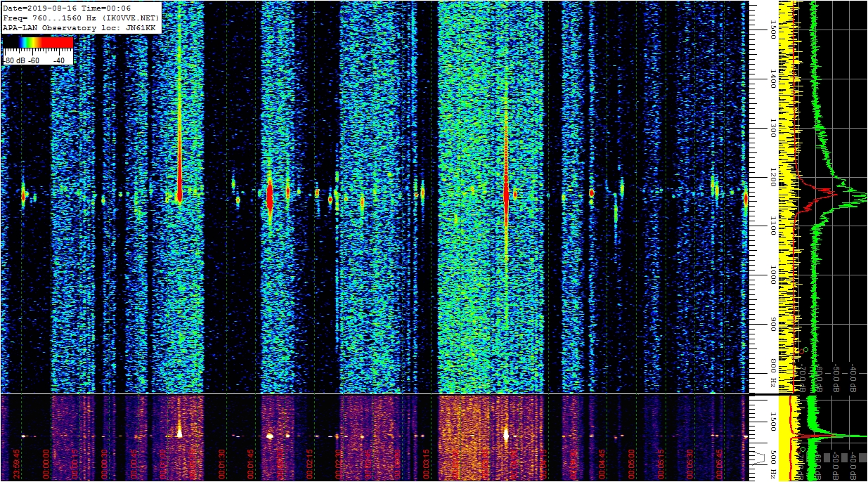
Task: Click the 00:05:15 time label
Action: [662, 464]
